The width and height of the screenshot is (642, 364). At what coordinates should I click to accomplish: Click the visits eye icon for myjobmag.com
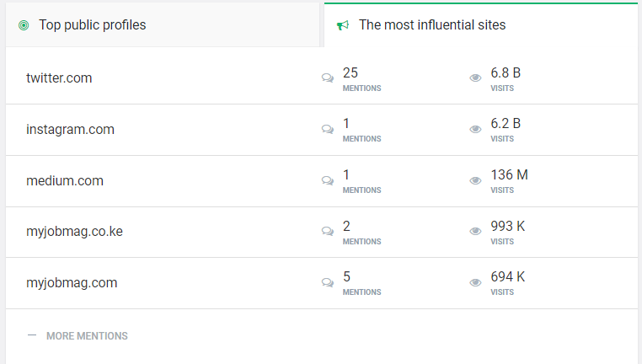point(475,284)
